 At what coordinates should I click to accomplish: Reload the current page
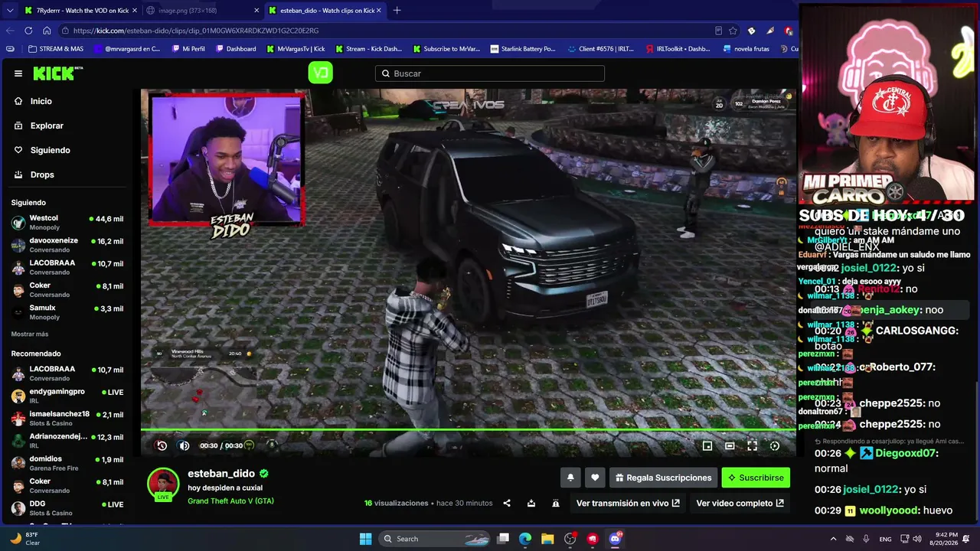pyautogui.click(x=28, y=31)
